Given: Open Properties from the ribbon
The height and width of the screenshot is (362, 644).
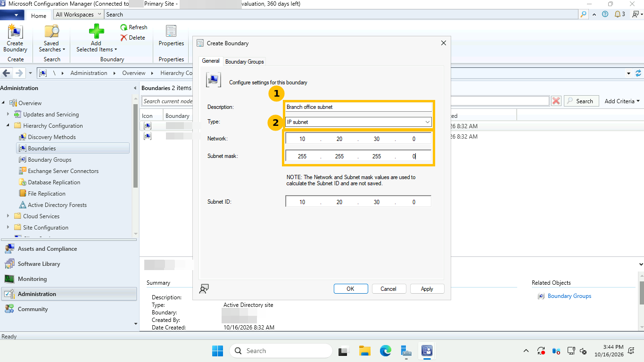Looking at the screenshot, I should [x=171, y=36].
